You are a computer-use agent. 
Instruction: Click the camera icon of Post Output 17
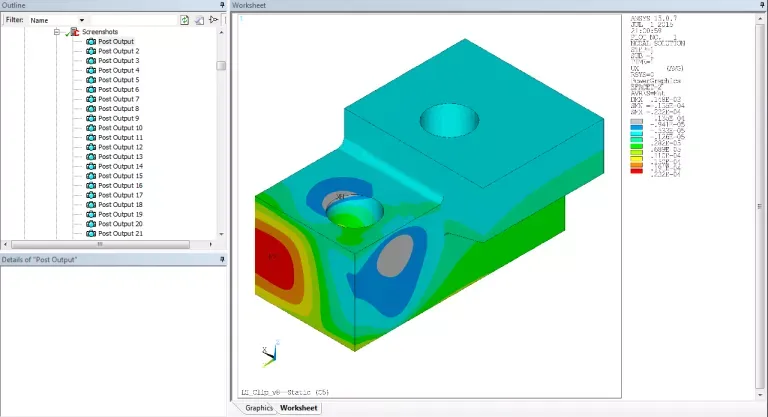[91, 195]
